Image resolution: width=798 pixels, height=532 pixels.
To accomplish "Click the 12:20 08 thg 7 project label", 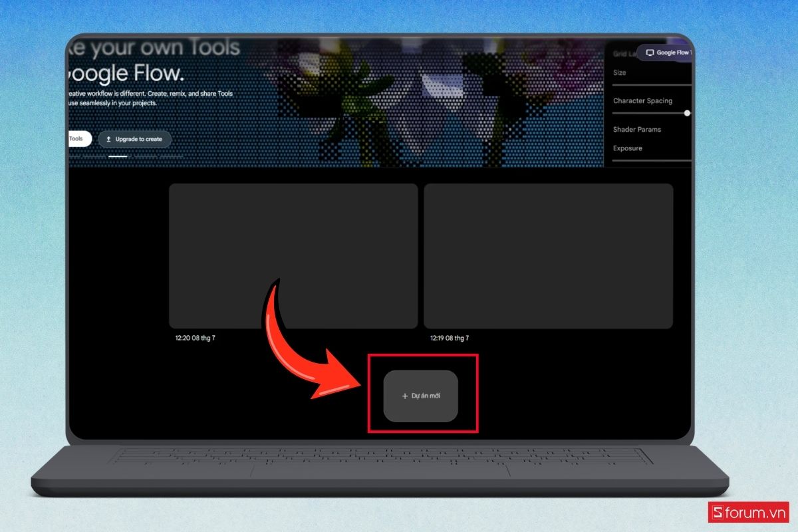I will coord(195,338).
